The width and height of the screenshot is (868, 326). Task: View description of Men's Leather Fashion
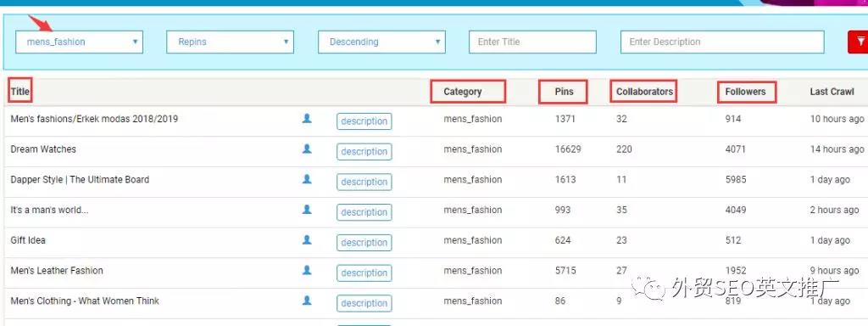click(364, 273)
